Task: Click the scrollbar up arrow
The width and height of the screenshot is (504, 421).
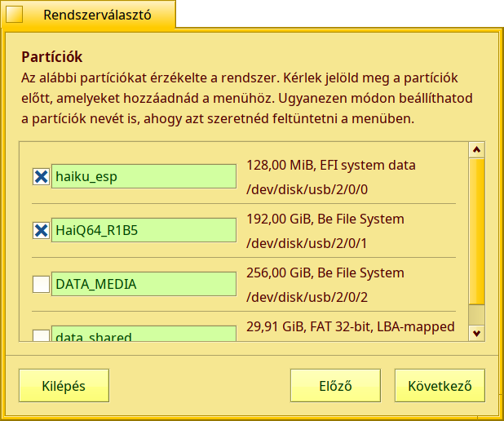Action: (x=476, y=149)
